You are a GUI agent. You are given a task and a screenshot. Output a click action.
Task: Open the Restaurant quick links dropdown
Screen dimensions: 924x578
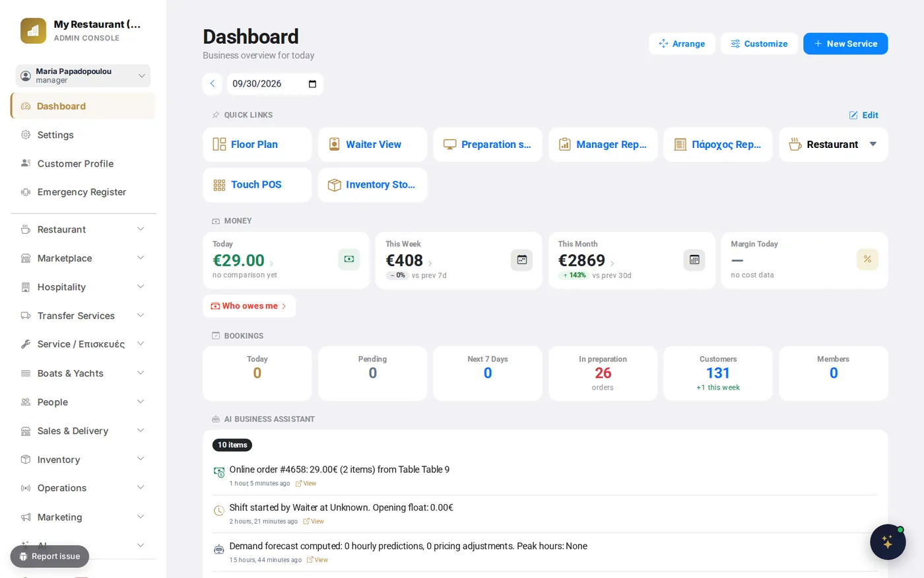pos(833,145)
